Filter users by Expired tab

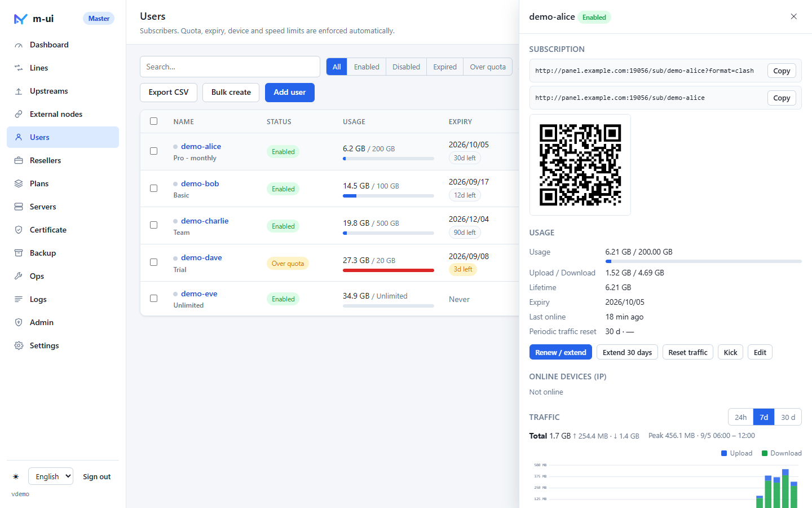tap(445, 67)
